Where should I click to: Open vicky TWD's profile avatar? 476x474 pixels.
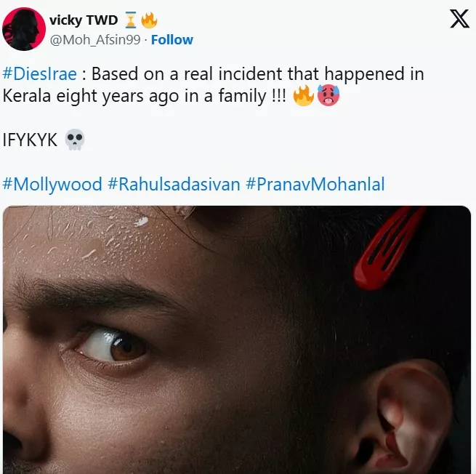coord(24,29)
